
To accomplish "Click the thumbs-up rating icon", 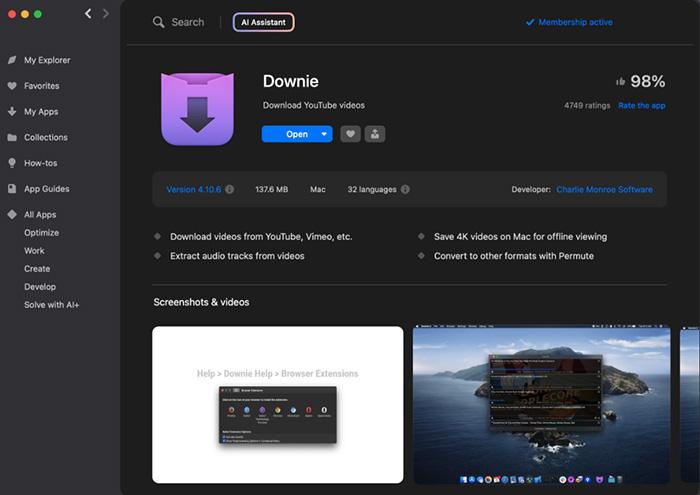I will [x=621, y=81].
